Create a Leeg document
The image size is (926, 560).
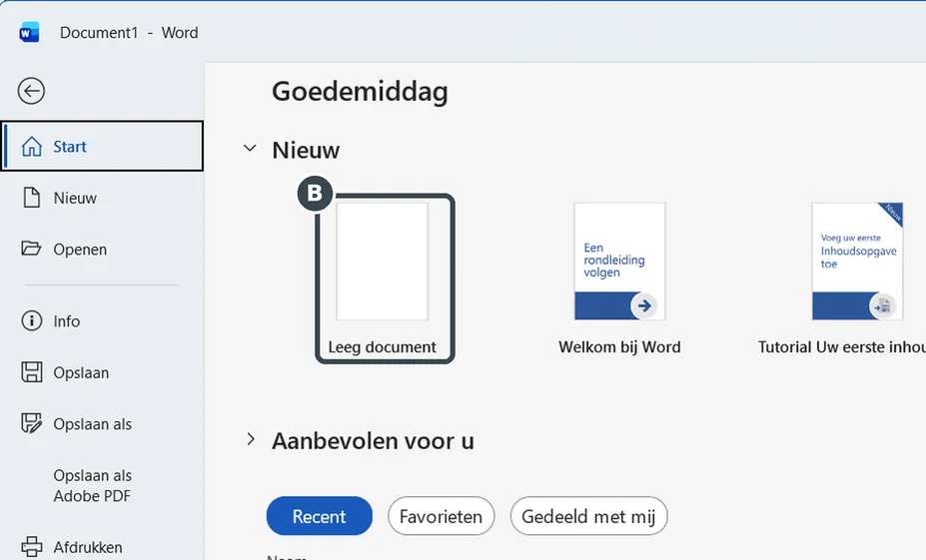coord(385,279)
